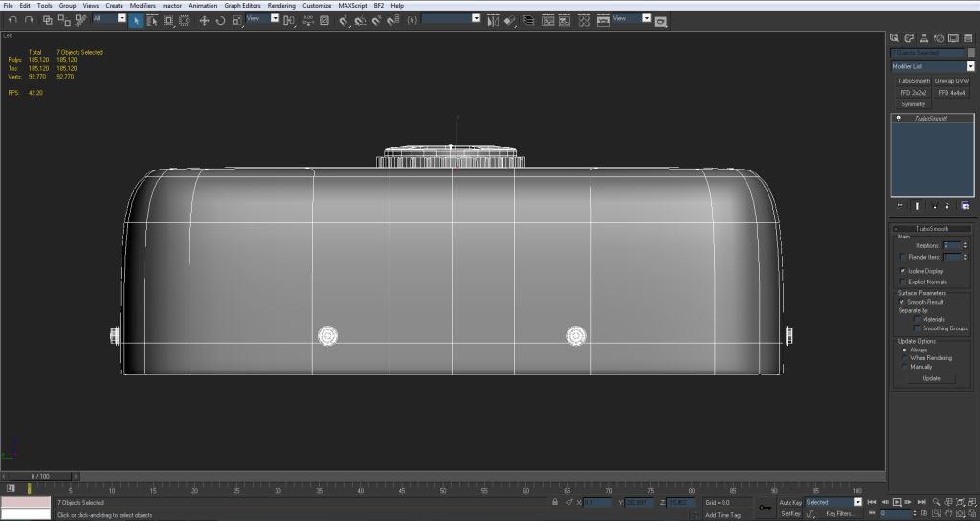Screen dimensions: 980x521
Task: Toggle the selection lock padlock icon
Action: coord(555,502)
